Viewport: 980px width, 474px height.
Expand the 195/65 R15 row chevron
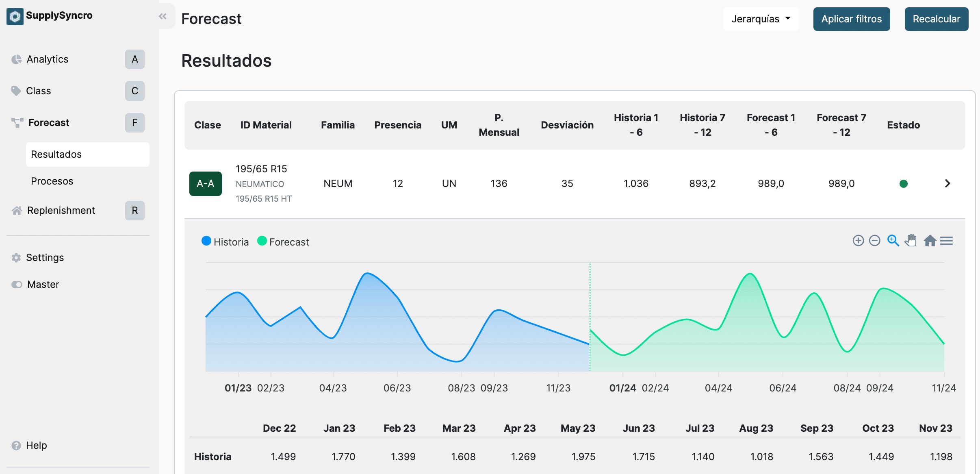pos(947,184)
